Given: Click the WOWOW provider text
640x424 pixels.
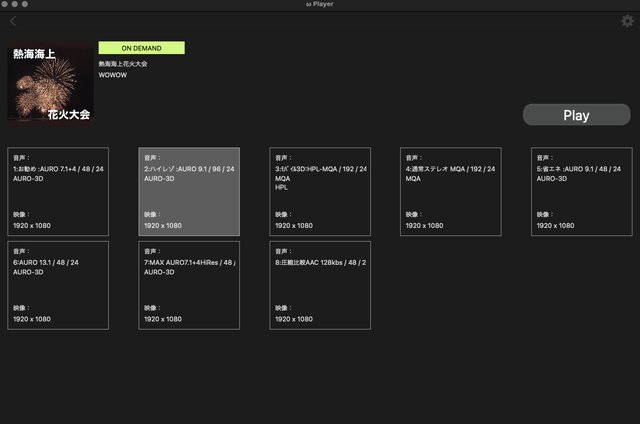Looking at the screenshot, I should (x=113, y=75).
